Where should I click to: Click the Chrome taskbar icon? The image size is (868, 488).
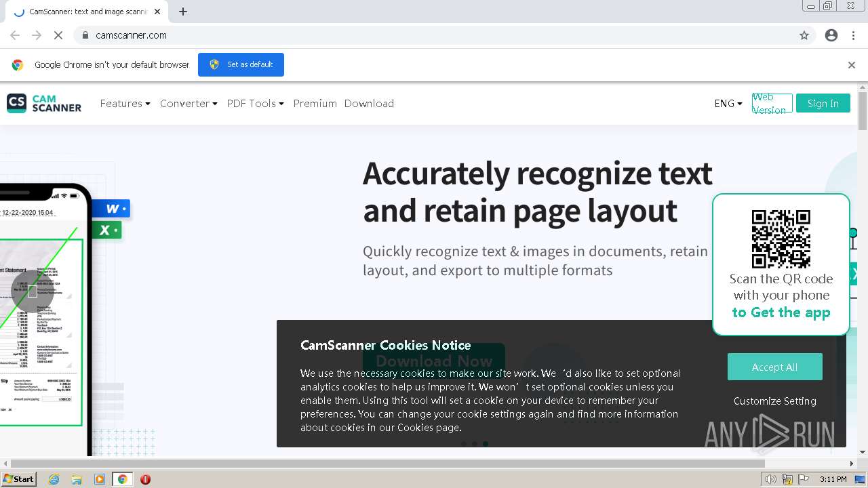coord(123,479)
